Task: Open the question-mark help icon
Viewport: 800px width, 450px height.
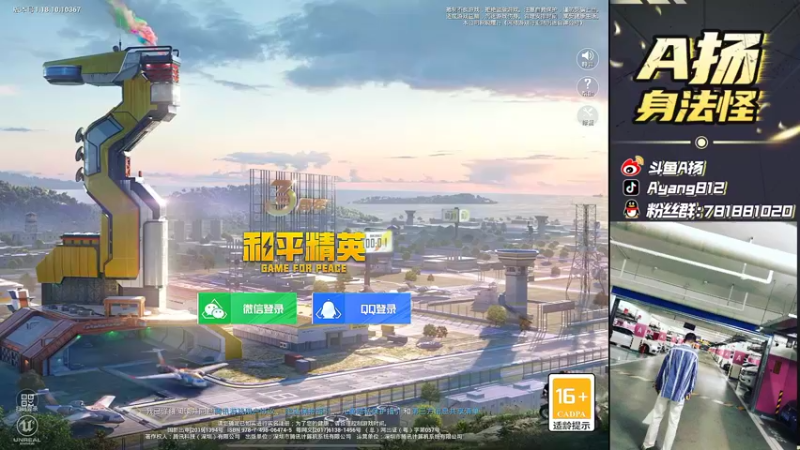Action: [x=587, y=87]
